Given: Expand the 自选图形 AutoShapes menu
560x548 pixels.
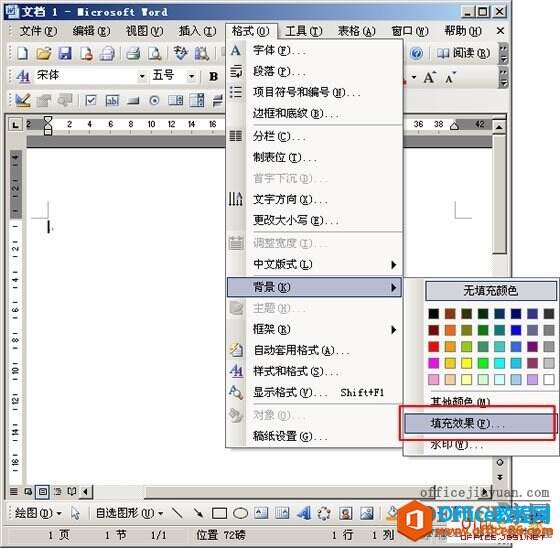Looking at the screenshot, I should (129, 514).
